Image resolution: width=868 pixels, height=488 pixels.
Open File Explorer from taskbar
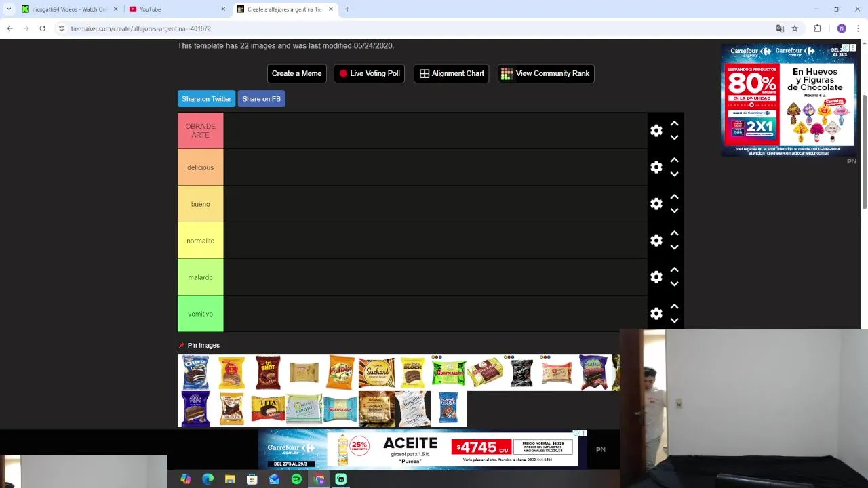230,479
